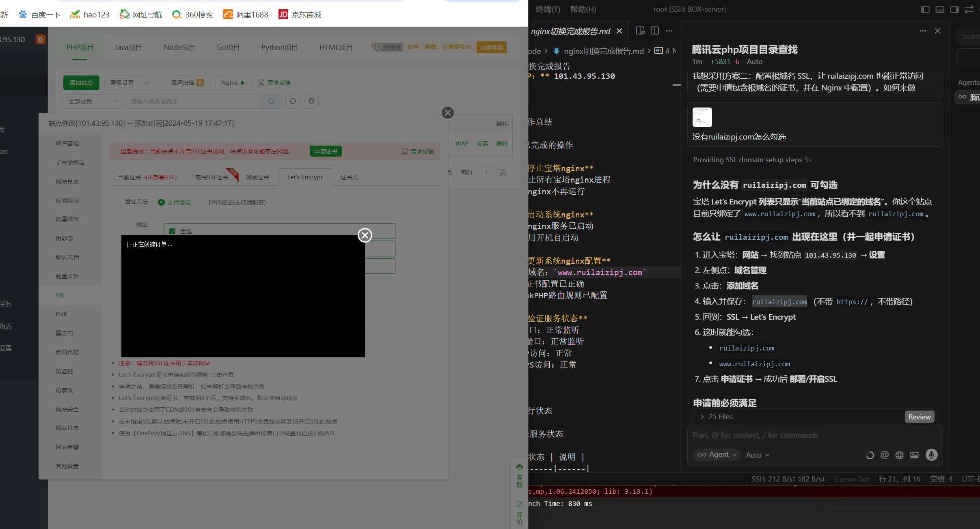Click the refresh icon beside site search

tap(293, 101)
